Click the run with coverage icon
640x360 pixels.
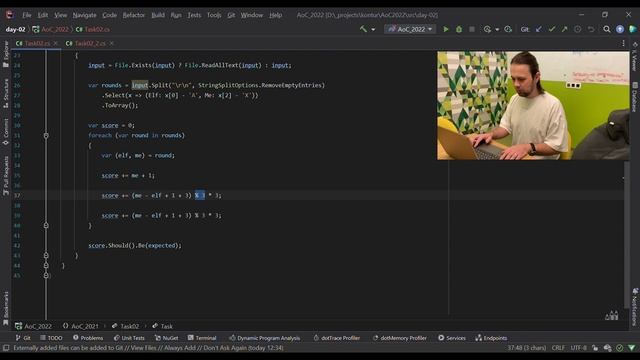pyautogui.click(x=487, y=29)
